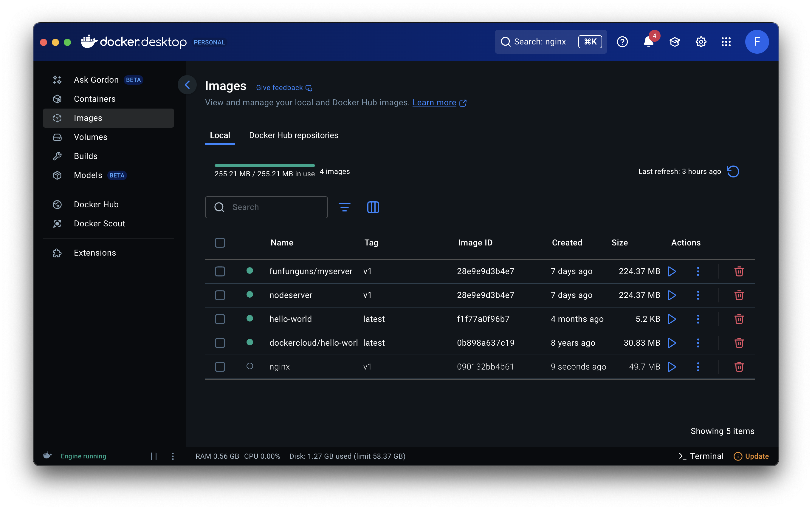
Task: Tick the checkbox for nginx row
Action: coord(220,367)
